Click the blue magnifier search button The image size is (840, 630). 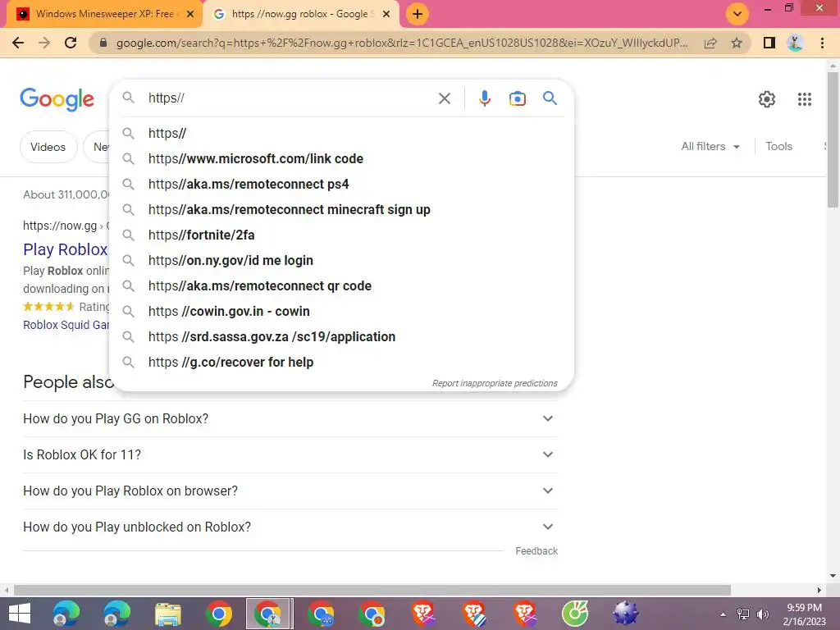[x=550, y=98]
